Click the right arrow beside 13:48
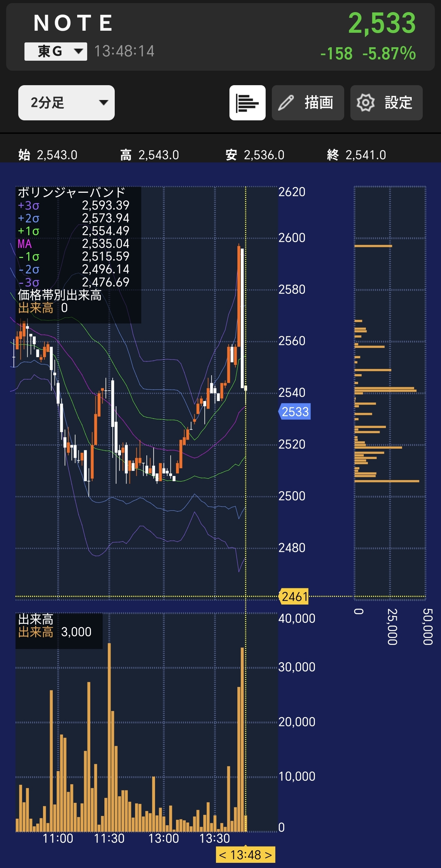The width and height of the screenshot is (441, 868). pyautogui.click(x=268, y=855)
